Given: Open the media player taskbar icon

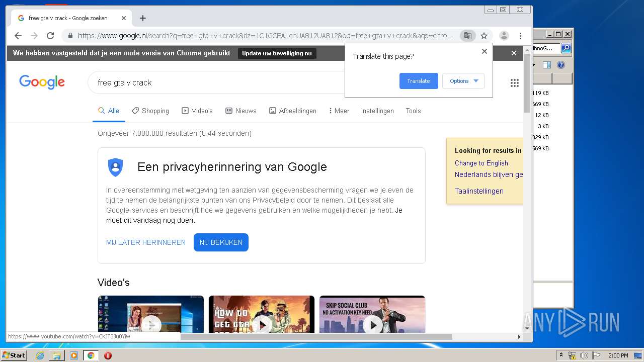Looking at the screenshot, I should tap(74, 355).
